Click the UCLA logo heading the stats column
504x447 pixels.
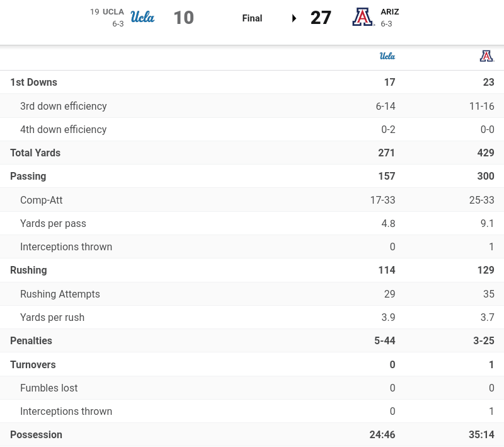click(x=387, y=56)
